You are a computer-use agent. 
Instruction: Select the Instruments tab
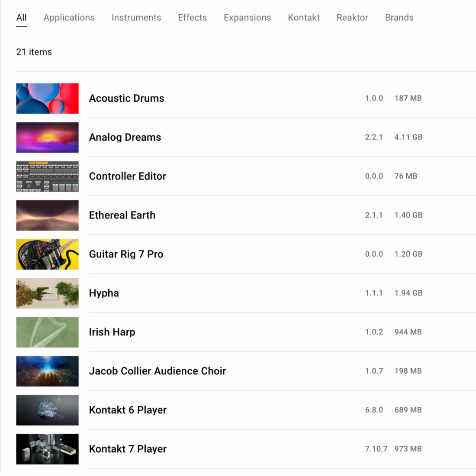coord(136,18)
